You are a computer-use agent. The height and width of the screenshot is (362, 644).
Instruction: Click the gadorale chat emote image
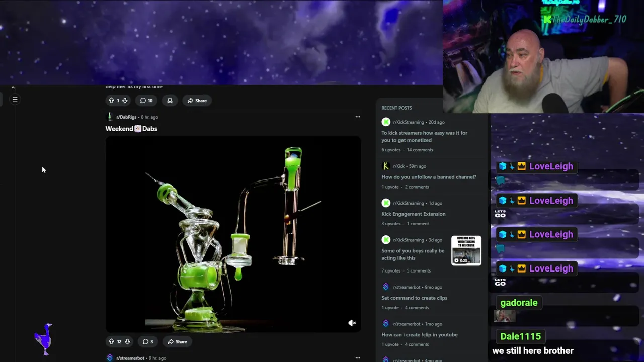(504, 316)
